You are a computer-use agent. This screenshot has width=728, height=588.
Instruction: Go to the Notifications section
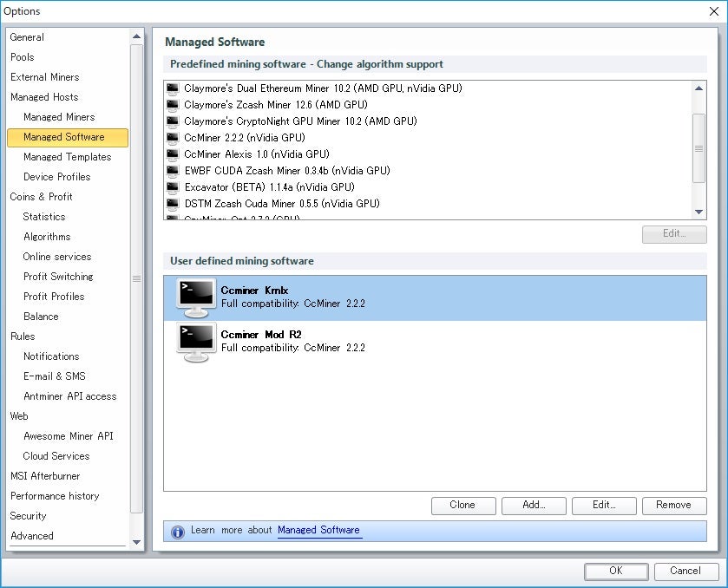pos(51,356)
